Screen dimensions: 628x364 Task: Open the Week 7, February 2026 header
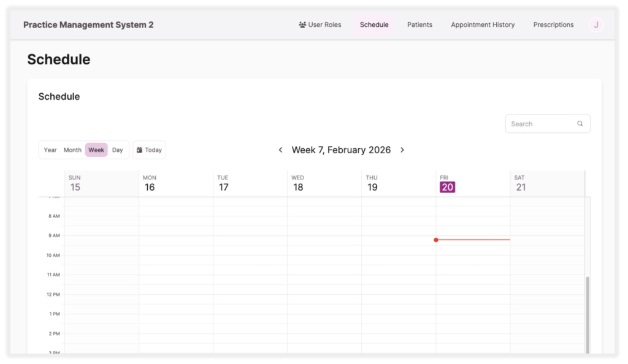pyautogui.click(x=342, y=150)
